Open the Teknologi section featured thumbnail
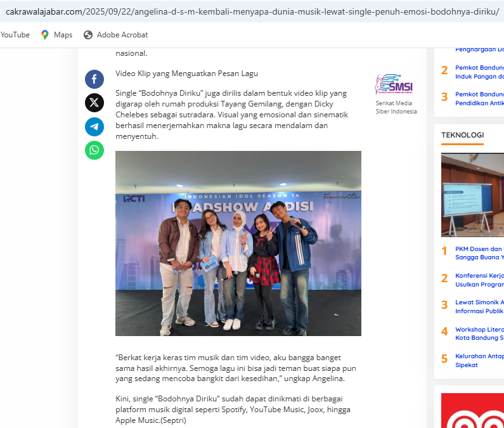Screen dimensions: 504x428 tap(472, 195)
